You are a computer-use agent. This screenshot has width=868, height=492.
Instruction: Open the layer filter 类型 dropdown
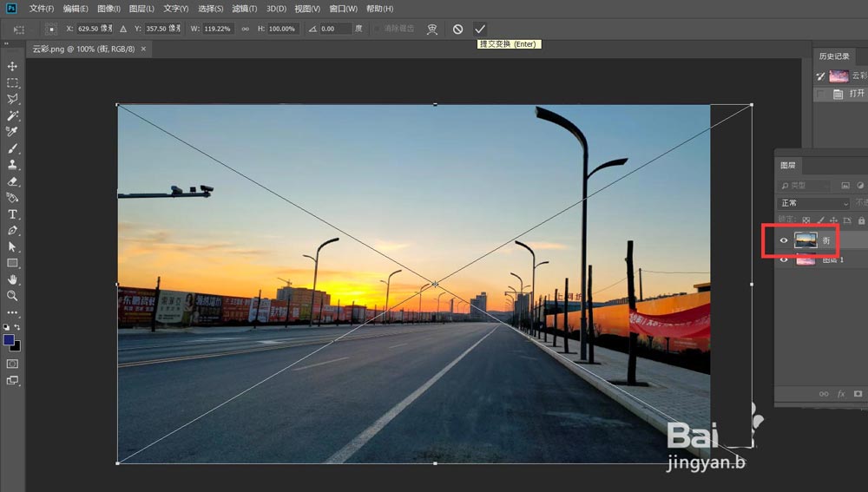point(804,186)
